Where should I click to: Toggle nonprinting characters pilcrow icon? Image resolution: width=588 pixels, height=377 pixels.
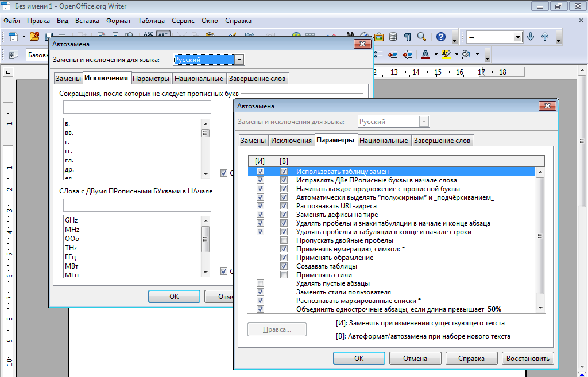click(408, 37)
